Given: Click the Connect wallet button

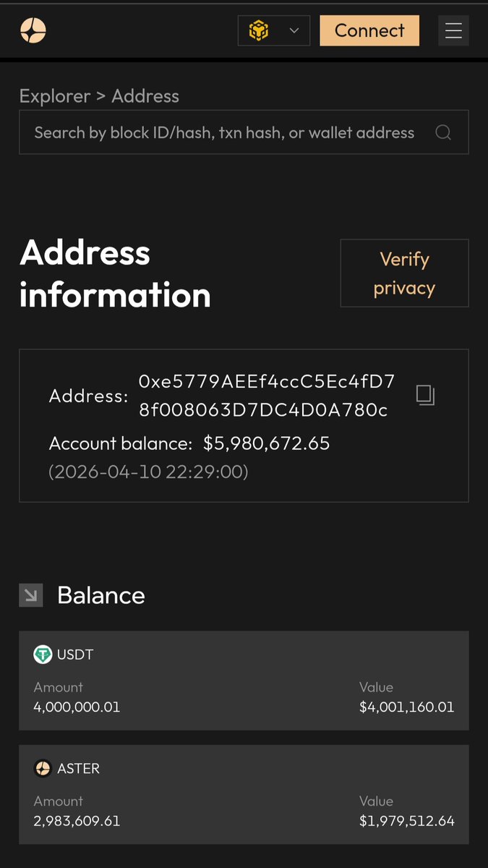Looking at the screenshot, I should point(369,30).
